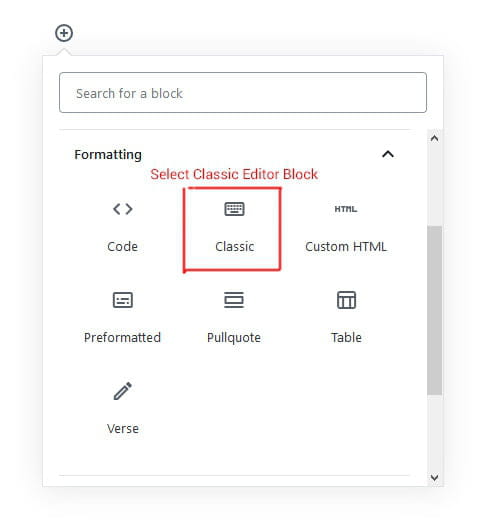Click the Table label text
497x522 pixels.
click(346, 338)
